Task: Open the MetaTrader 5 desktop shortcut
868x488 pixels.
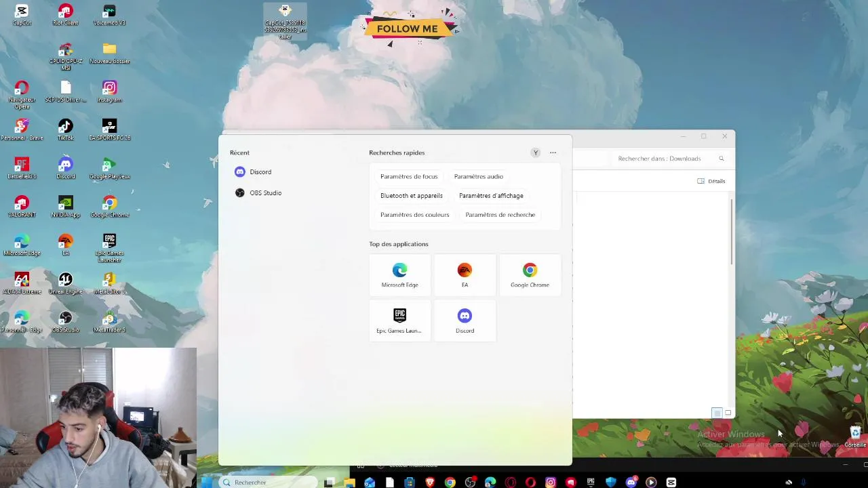Action: point(109,322)
